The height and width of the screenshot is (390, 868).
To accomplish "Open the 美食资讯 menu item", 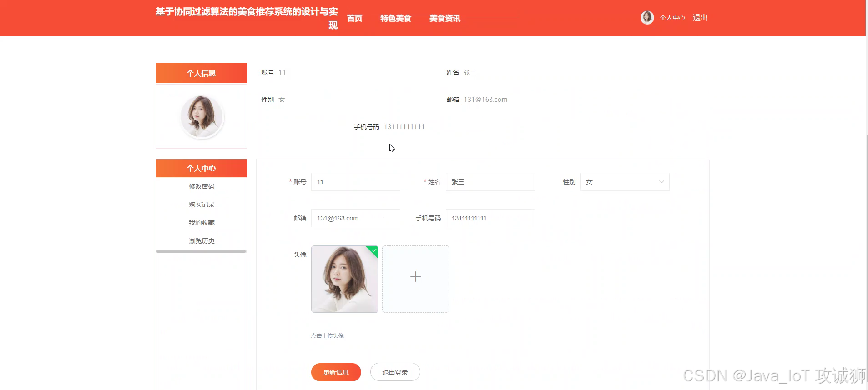I will 445,18.
